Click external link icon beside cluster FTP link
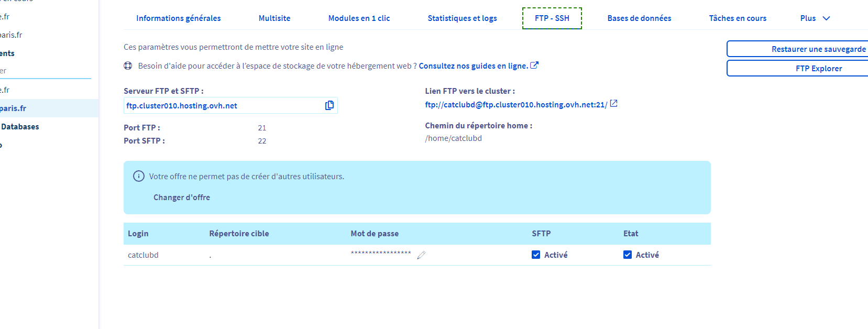868x329 pixels. [613, 104]
